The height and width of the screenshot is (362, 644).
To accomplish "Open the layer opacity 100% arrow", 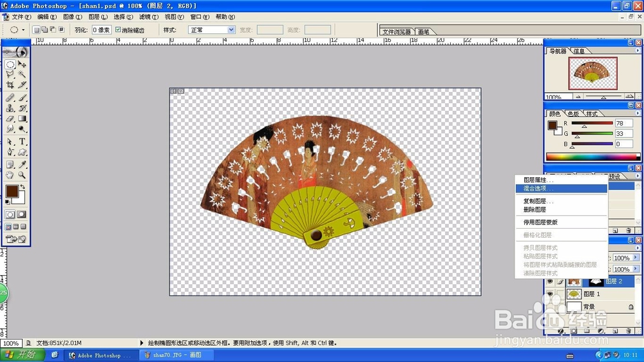I will pyautogui.click(x=636, y=258).
